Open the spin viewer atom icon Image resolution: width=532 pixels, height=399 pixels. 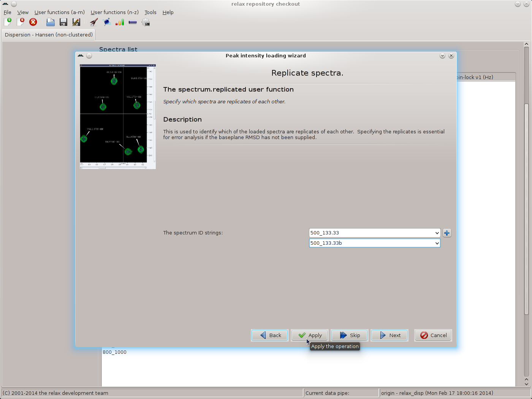pyautogui.click(x=107, y=22)
